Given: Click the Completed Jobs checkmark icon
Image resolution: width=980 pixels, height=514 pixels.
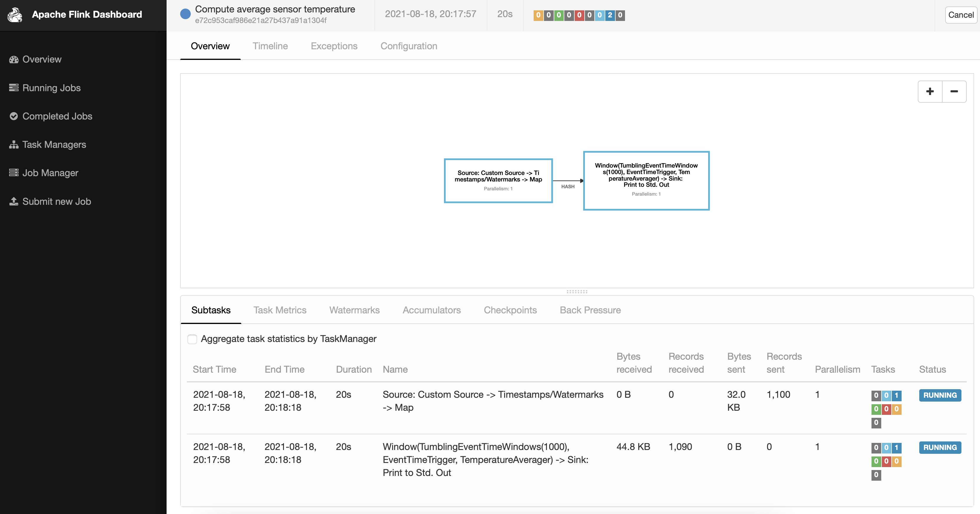Looking at the screenshot, I should tap(14, 116).
